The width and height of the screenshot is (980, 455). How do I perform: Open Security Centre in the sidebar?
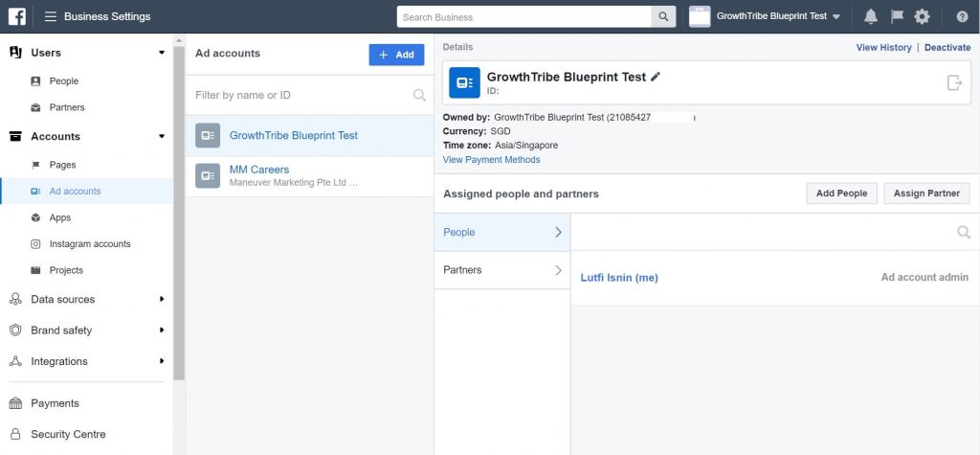[68, 434]
